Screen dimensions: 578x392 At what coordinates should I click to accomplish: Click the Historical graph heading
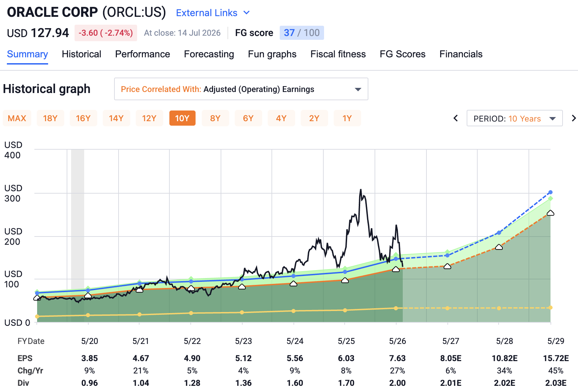(x=47, y=89)
